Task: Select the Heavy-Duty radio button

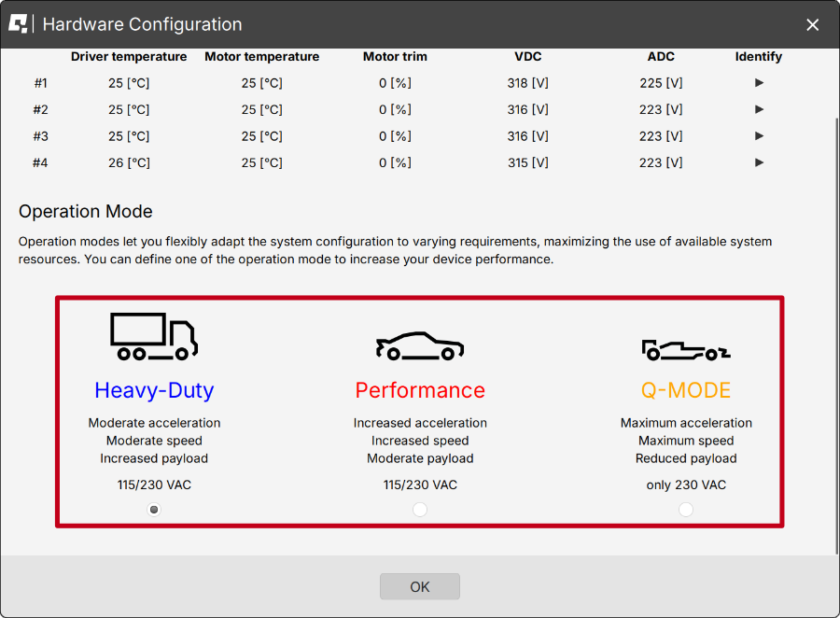Action: [153, 509]
